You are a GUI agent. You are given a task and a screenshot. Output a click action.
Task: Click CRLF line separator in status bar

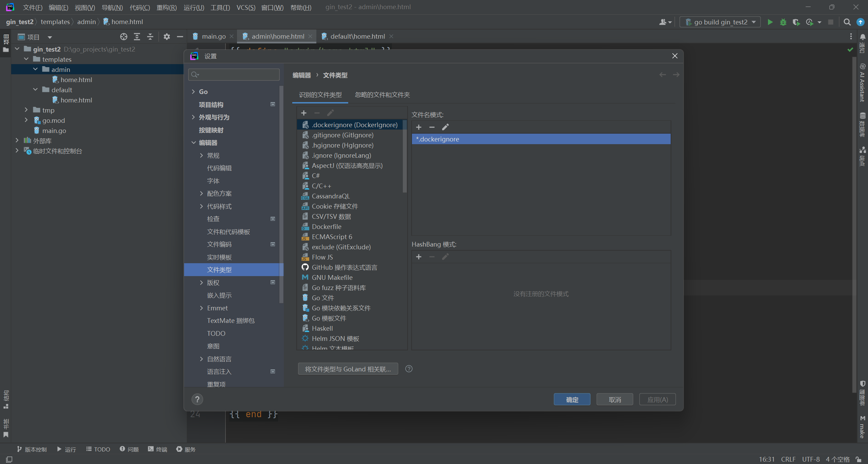pyautogui.click(x=788, y=459)
